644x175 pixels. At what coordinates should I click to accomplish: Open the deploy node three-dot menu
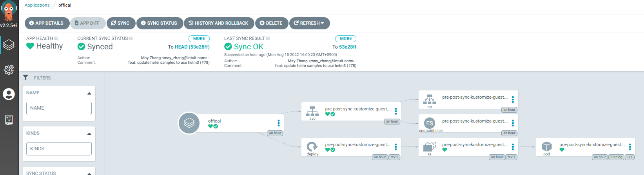(396, 147)
